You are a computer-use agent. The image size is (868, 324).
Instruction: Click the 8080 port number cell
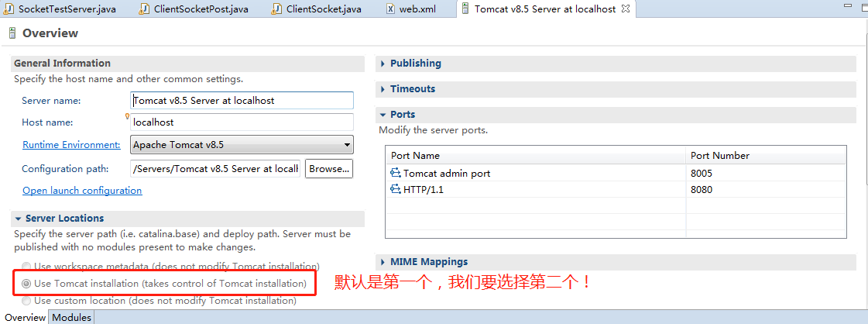point(766,189)
